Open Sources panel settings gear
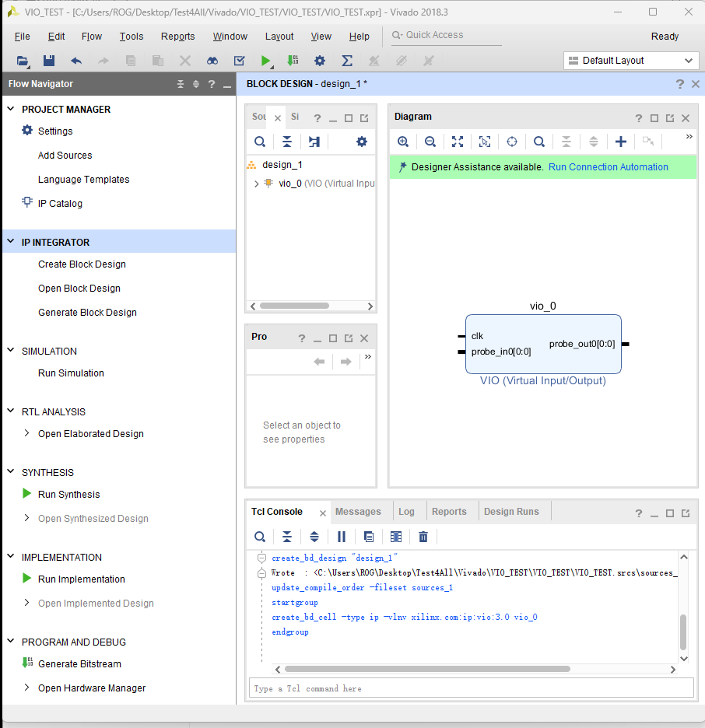 (361, 142)
